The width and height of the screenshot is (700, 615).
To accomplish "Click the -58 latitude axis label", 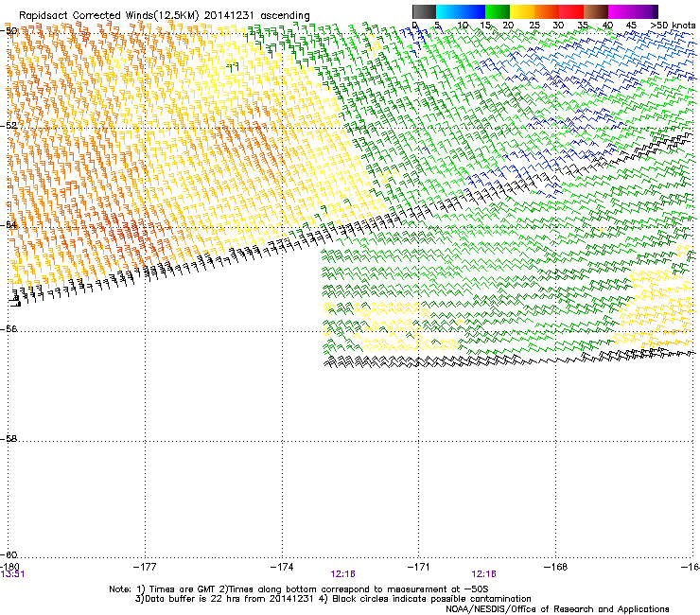I will coord(9,439).
